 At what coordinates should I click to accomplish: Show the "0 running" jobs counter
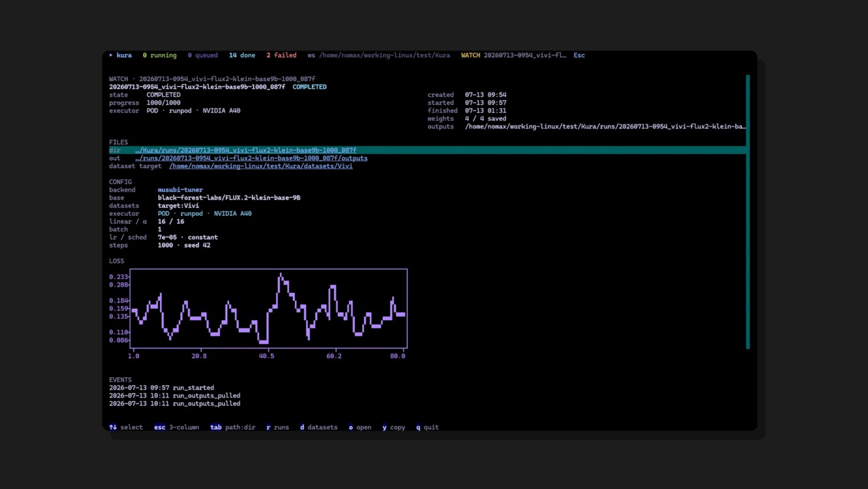pos(159,56)
